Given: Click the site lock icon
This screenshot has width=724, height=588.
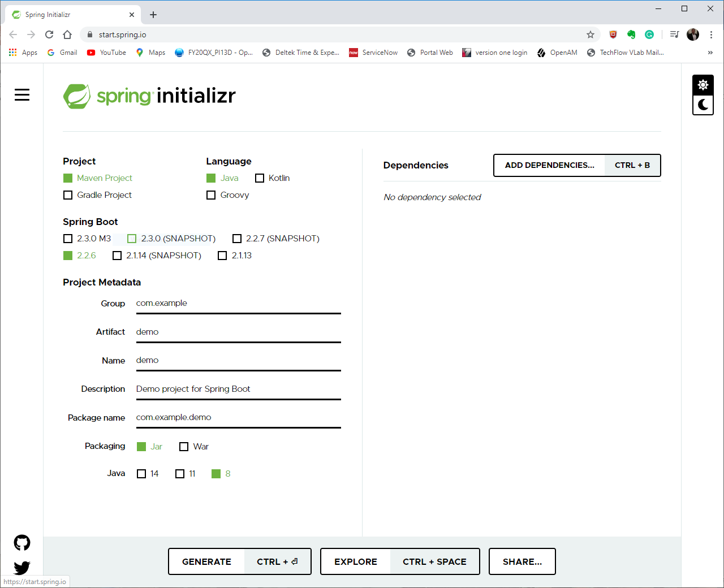Looking at the screenshot, I should coord(89,34).
